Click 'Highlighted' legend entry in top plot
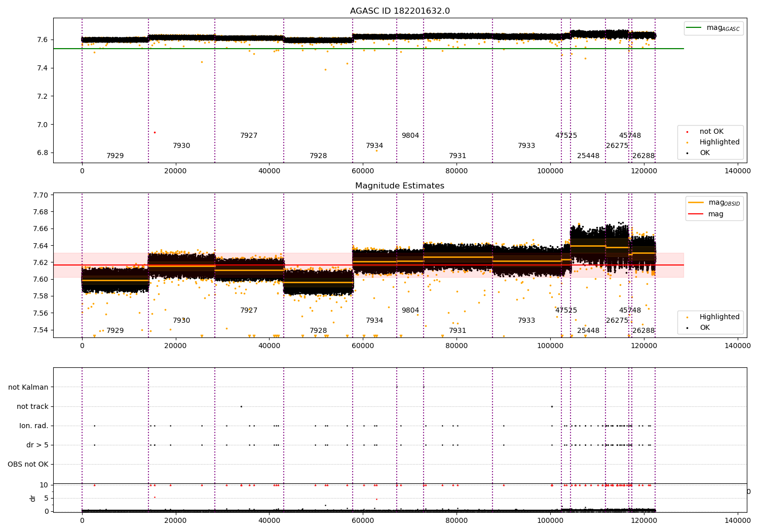This screenshot has width=760, height=532. [712, 142]
